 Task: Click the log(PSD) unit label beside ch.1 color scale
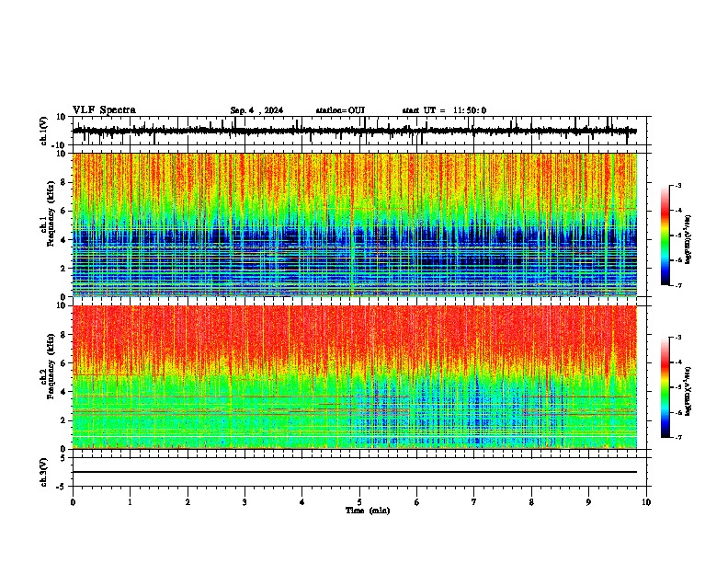coord(688,240)
